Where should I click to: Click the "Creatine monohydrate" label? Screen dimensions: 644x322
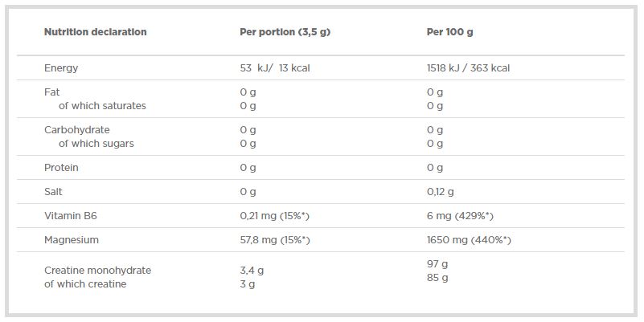[97, 271]
